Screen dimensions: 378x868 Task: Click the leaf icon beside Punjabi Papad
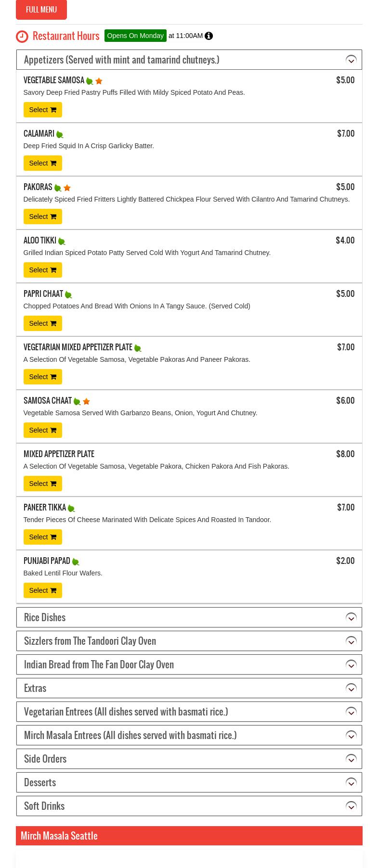76,562
